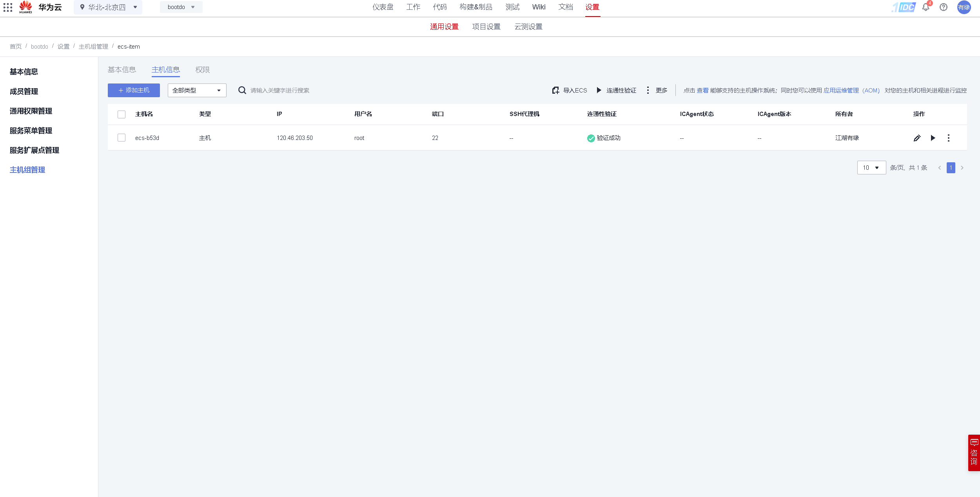Click the user avatar icon
The height and width of the screenshot is (497, 980).
point(964,7)
